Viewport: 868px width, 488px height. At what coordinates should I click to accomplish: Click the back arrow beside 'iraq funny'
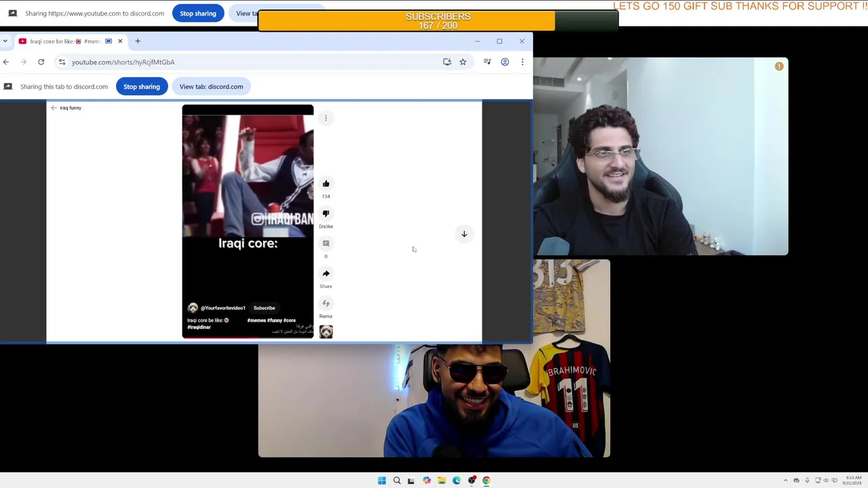tap(54, 108)
